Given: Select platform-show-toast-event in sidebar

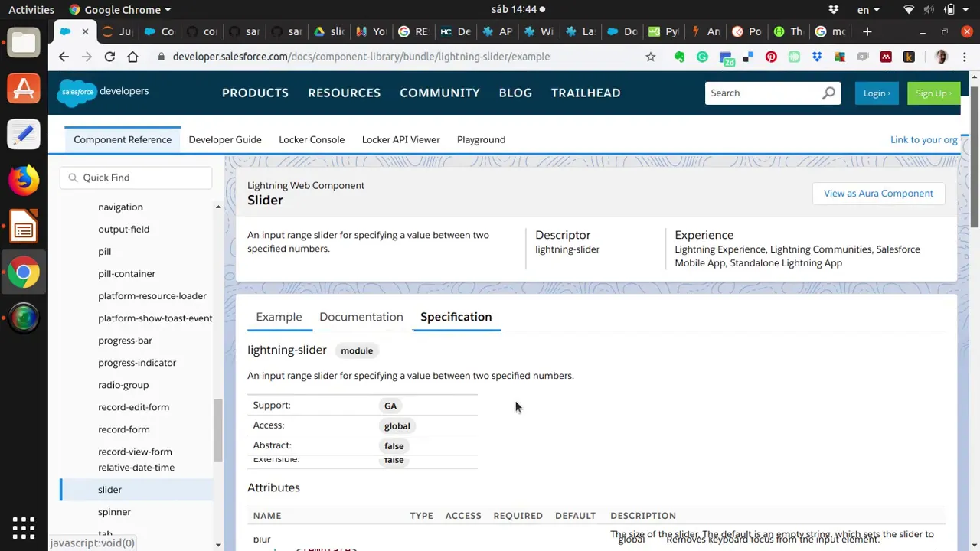Looking at the screenshot, I should coord(155,318).
